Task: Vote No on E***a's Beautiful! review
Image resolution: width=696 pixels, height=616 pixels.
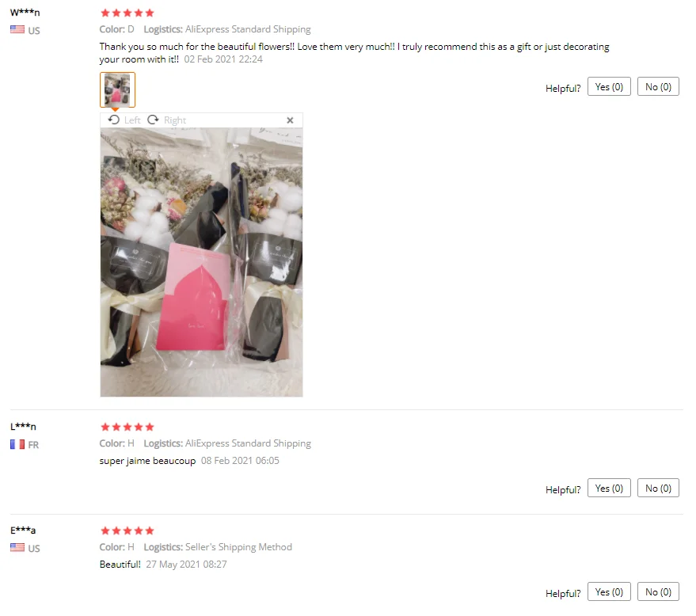Action: point(658,591)
